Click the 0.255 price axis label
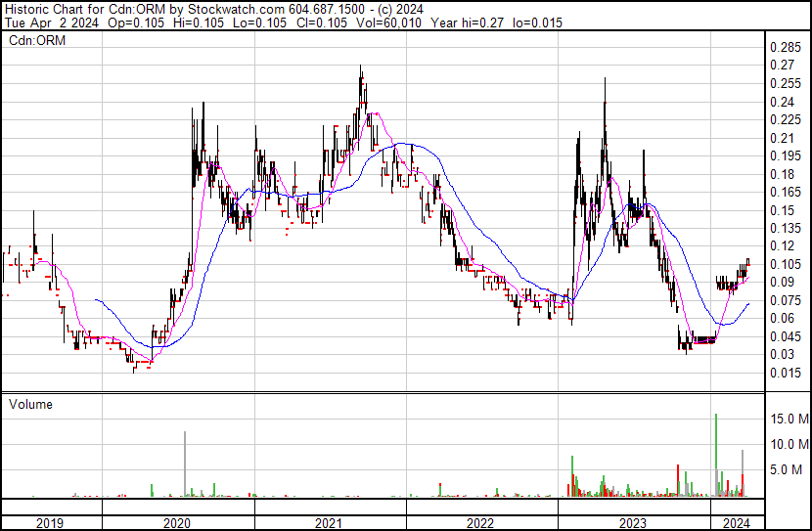Image resolution: width=812 pixels, height=531 pixels. click(786, 83)
